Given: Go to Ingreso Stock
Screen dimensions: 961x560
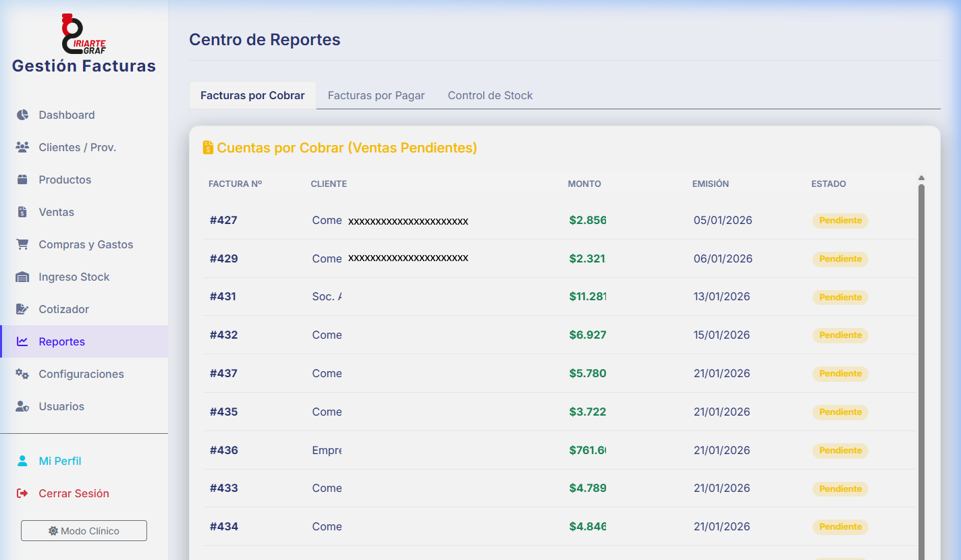Looking at the screenshot, I should 84,277.
